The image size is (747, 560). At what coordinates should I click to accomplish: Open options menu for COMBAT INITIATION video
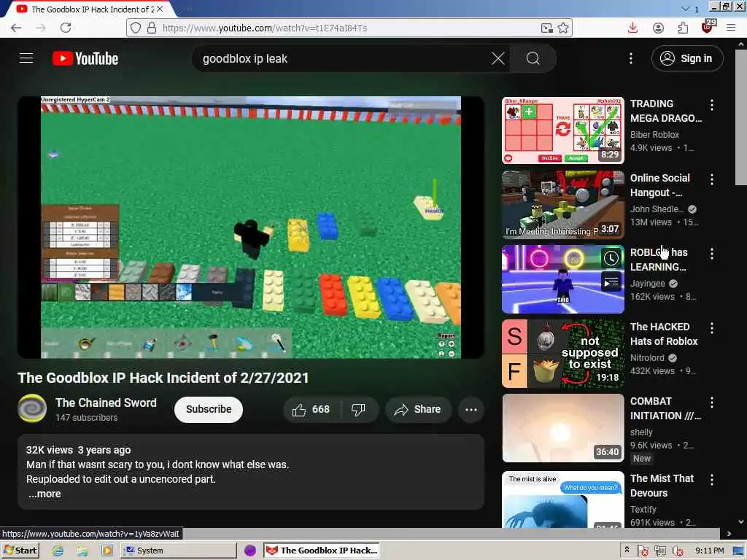(712, 402)
